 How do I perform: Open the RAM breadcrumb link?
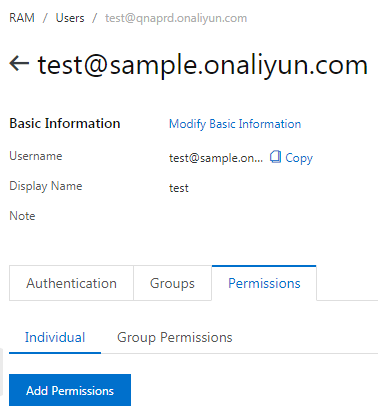pyautogui.click(x=22, y=18)
